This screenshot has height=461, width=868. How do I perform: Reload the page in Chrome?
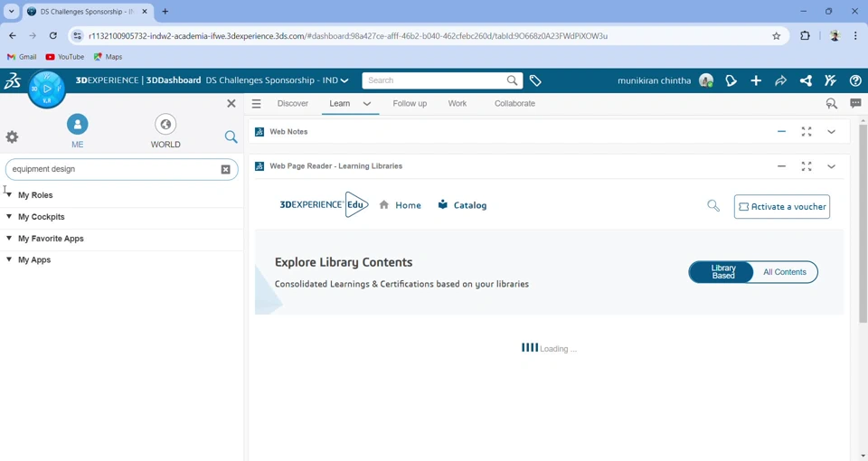(53, 35)
